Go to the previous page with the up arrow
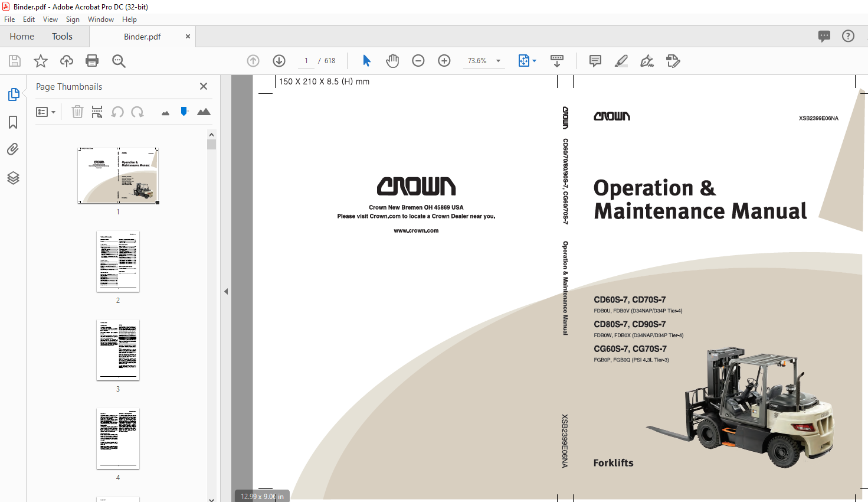Screen dimensions: 868x502 [253, 61]
